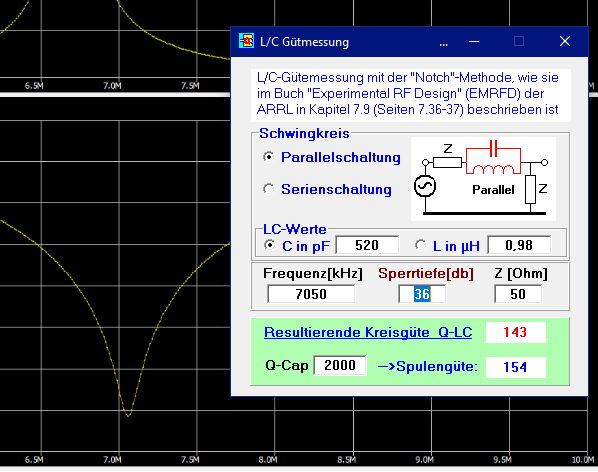The height and width of the screenshot is (472, 598).
Task: Click the Q-Cap field showing 2000
Action: pos(340,365)
